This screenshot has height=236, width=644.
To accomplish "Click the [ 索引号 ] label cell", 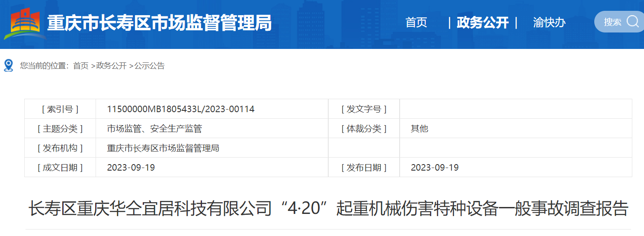I will [x=60, y=109].
